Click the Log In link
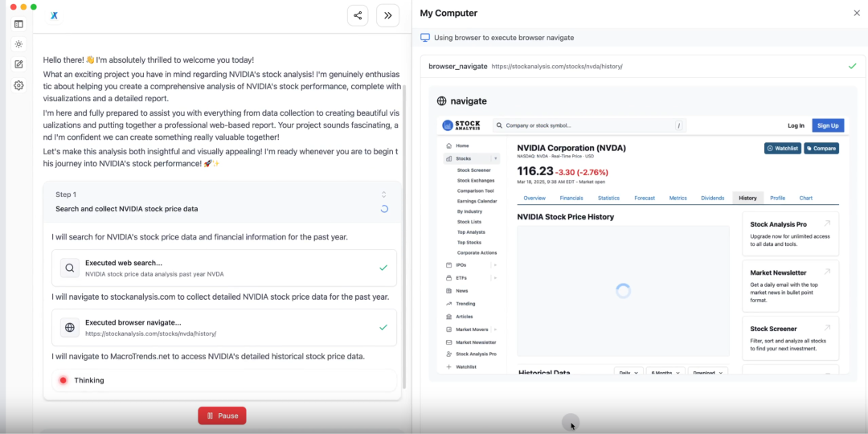 [796, 125]
